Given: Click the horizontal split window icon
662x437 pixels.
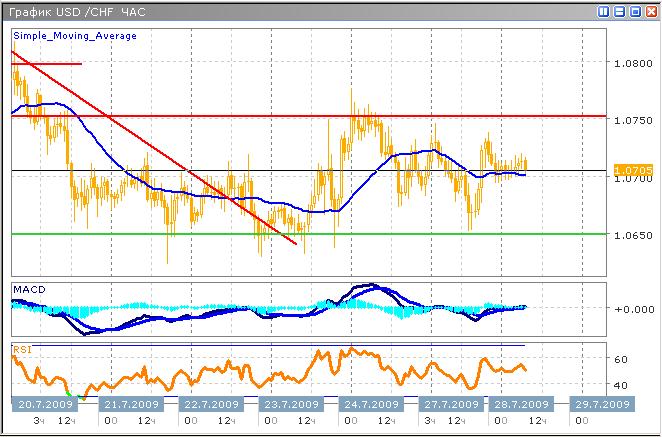Looking at the screenshot, I should 620,12.
